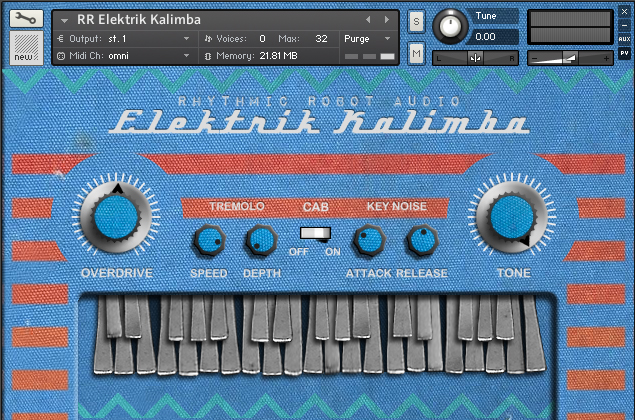
Task: Click the volume slider plus sign
Action: coord(606,59)
